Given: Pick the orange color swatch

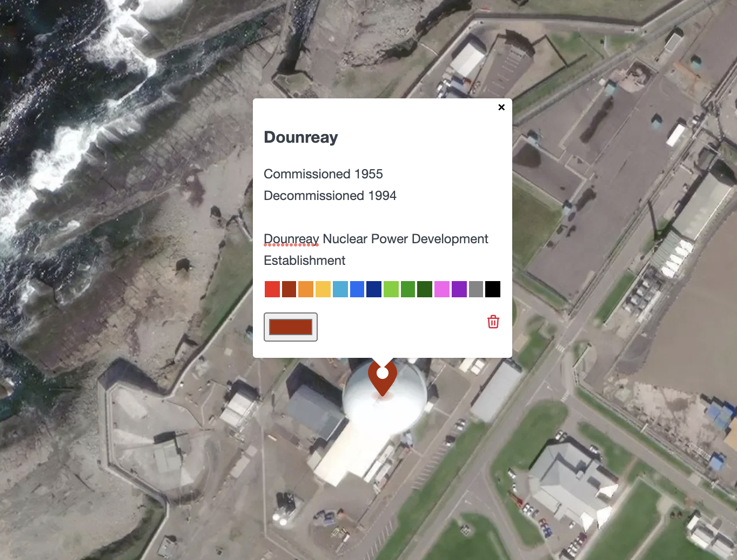Looking at the screenshot, I should (x=306, y=289).
